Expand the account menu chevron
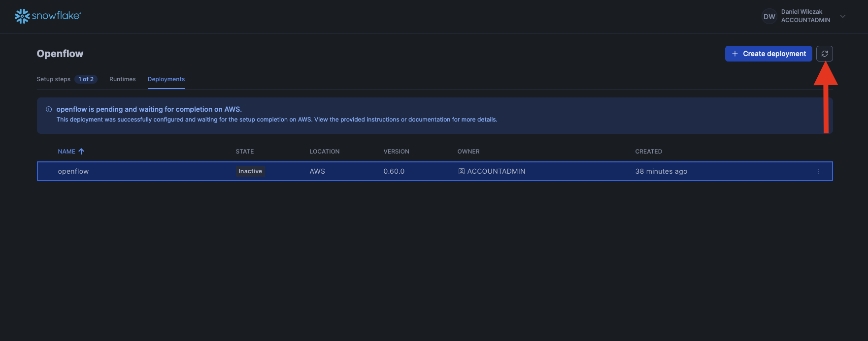Screen dimensions: 868x341 point(843,16)
